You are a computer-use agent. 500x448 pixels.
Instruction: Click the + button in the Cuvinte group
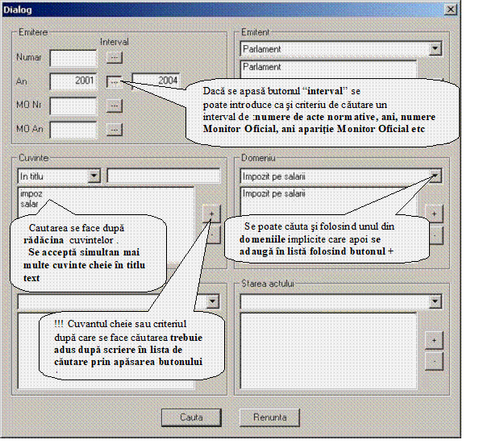[211, 214]
